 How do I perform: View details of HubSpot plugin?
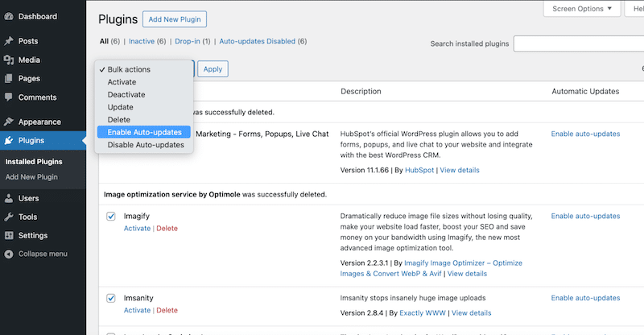[x=460, y=170]
